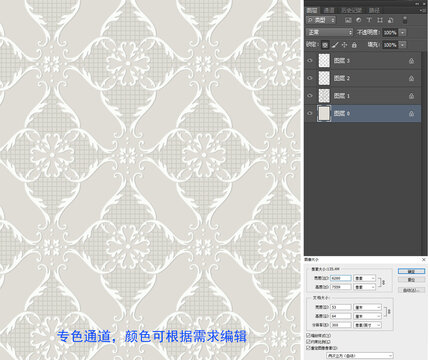
Task: Open document height unit dropdown
Action: (367, 316)
